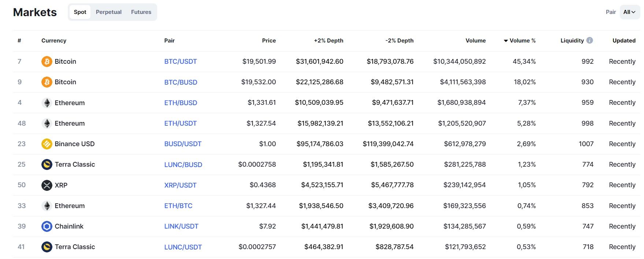The height and width of the screenshot is (259, 644).
Task: Switch to the Futures markets tab
Action: (141, 12)
